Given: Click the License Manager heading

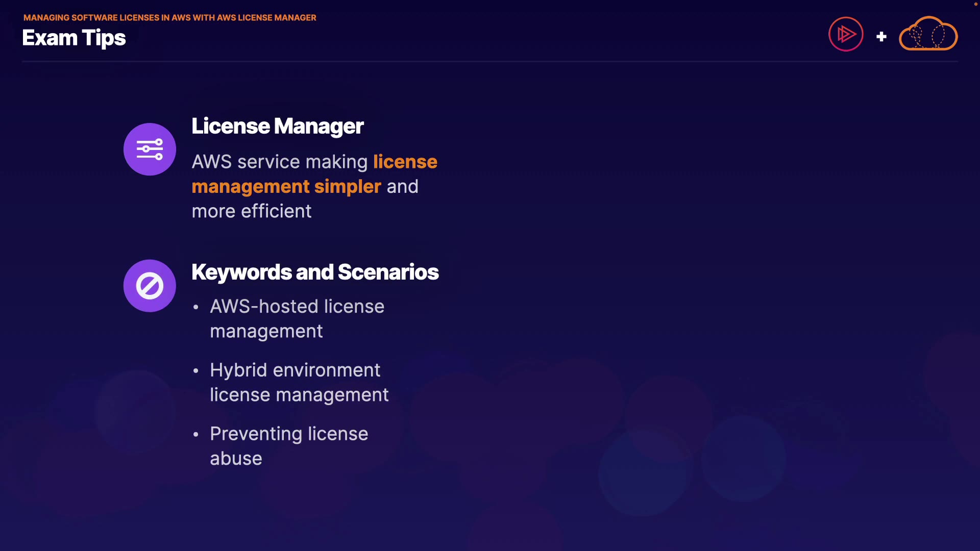Looking at the screenshot, I should point(277,126).
